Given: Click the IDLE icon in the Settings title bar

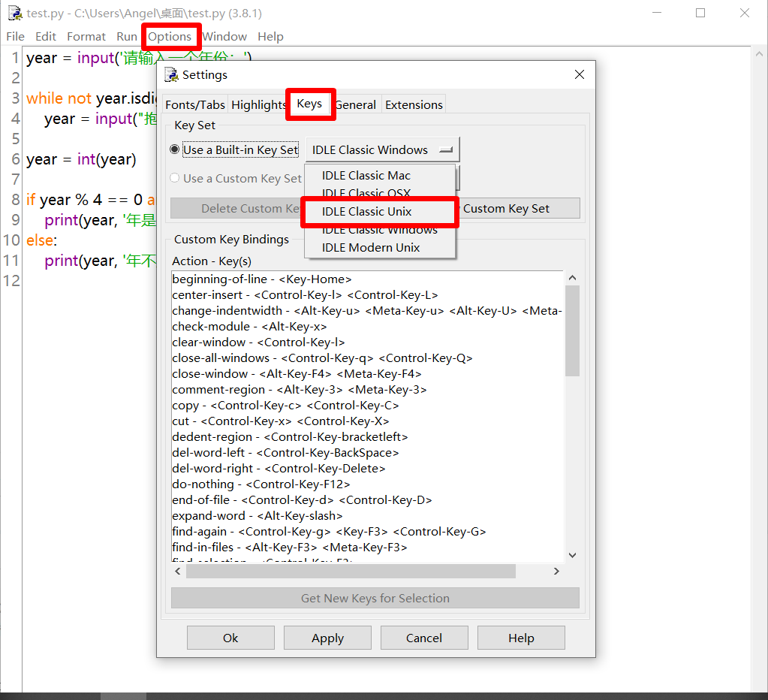Looking at the screenshot, I should tap(172, 74).
